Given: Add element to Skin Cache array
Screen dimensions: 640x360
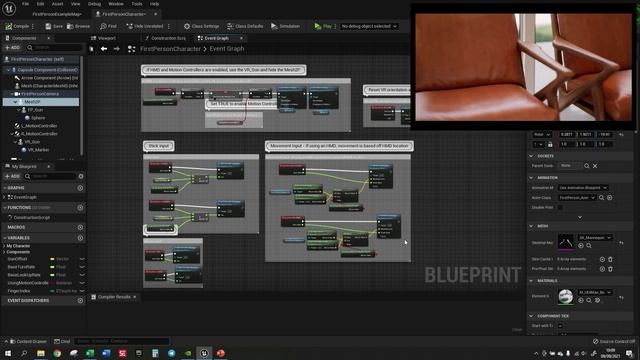Looking at the screenshot, I should (x=602, y=259).
